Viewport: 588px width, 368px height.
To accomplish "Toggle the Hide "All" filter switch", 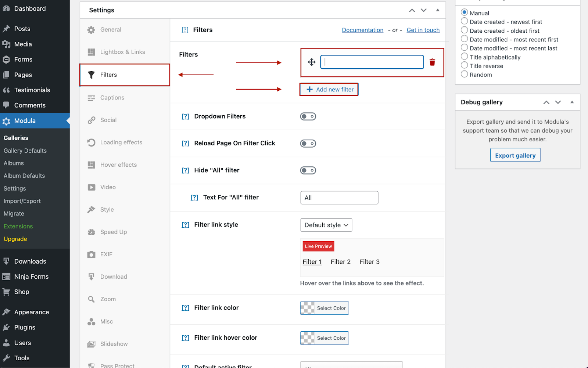I will pyautogui.click(x=308, y=170).
